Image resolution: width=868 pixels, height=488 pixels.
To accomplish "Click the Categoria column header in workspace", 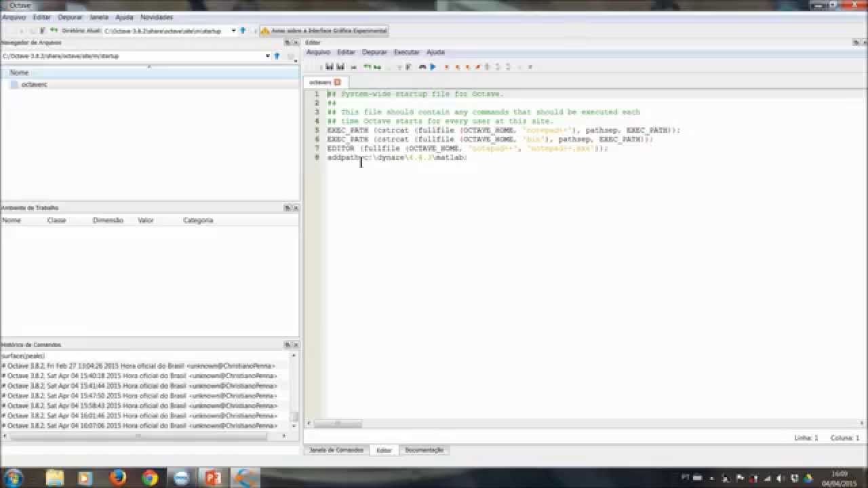I will [198, 220].
